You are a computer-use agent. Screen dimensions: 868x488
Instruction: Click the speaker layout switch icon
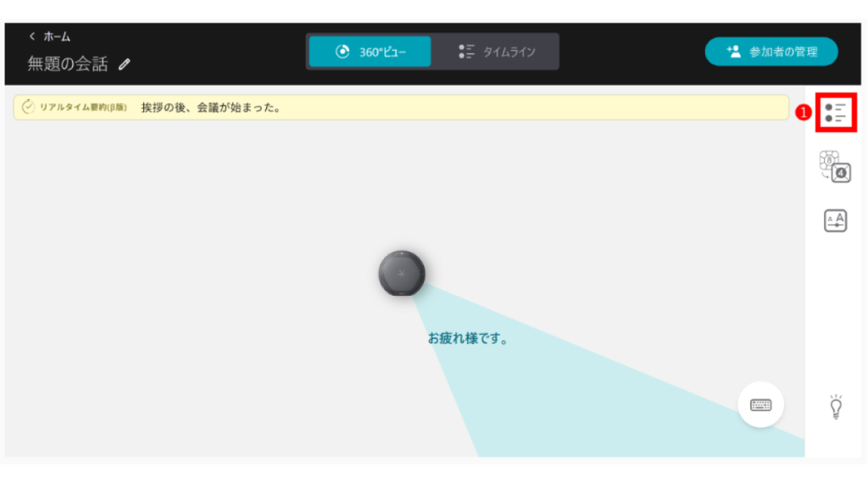coord(835,166)
